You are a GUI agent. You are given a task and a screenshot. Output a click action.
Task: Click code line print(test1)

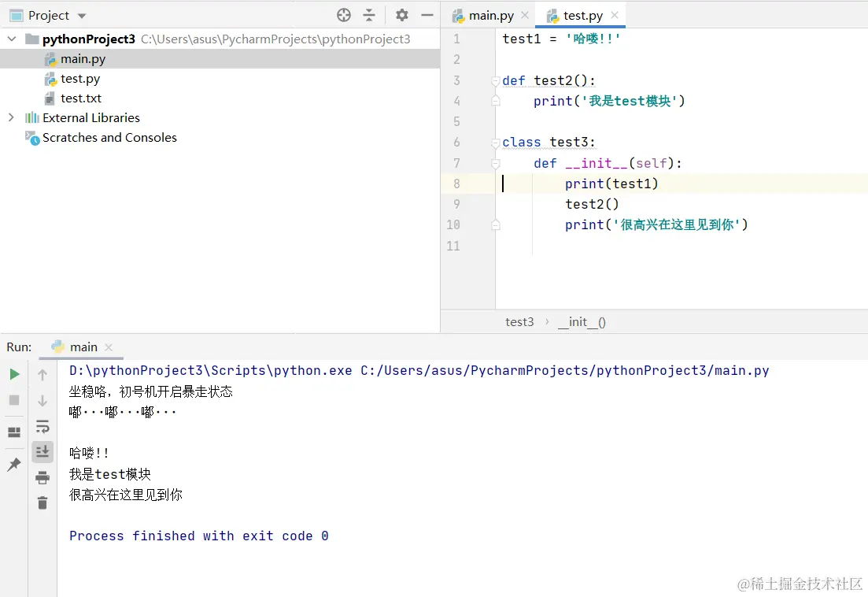click(611, 184)
